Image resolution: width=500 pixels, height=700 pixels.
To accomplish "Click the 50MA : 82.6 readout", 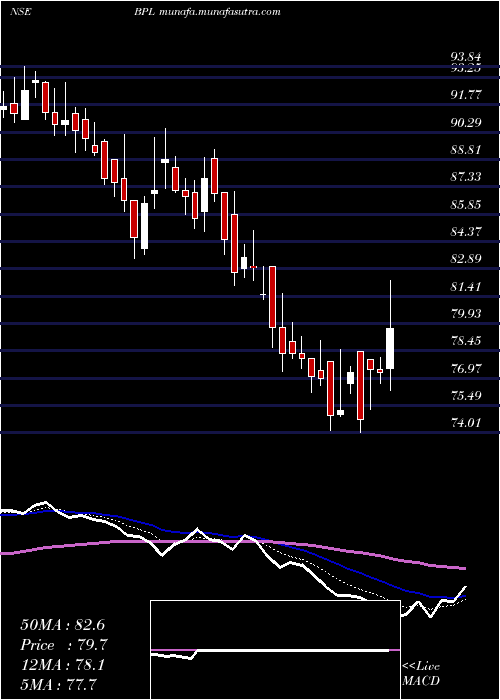I will [62, 625].
